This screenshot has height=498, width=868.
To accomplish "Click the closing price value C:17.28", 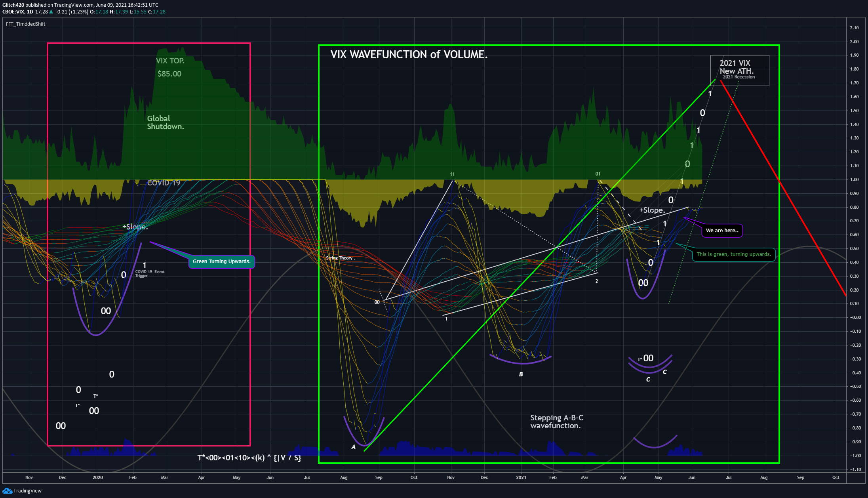I will (x=157, y=12).
